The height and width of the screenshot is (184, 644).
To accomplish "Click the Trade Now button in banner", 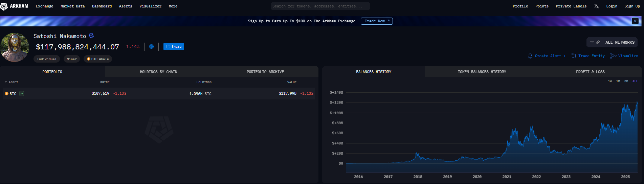I will 377,21.
